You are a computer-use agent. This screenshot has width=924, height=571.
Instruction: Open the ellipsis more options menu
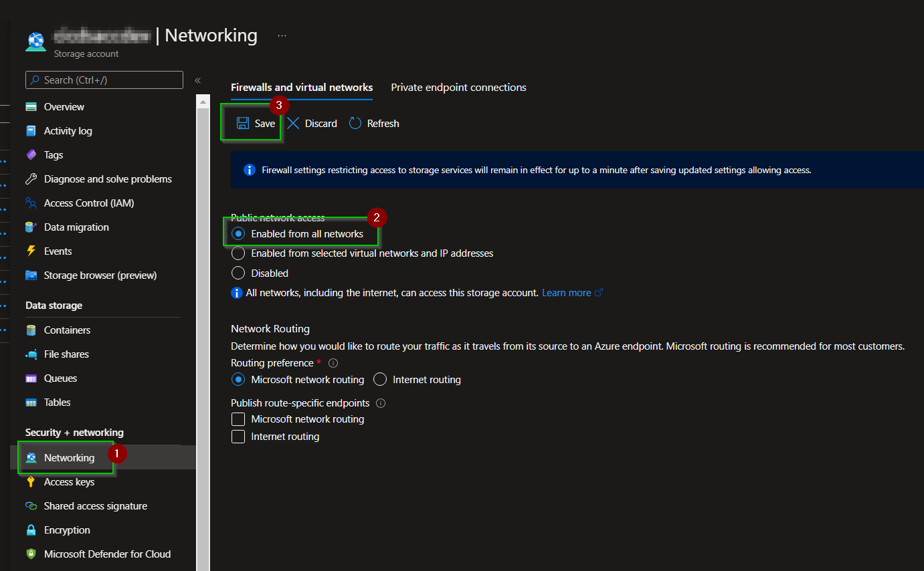pyautogui.click(x=282, y=35)
